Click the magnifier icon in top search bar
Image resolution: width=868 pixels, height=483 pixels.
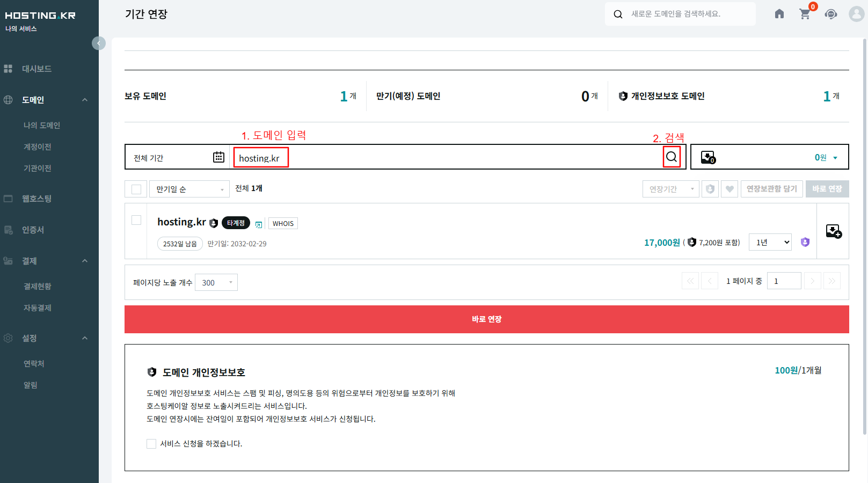(618, 14)
